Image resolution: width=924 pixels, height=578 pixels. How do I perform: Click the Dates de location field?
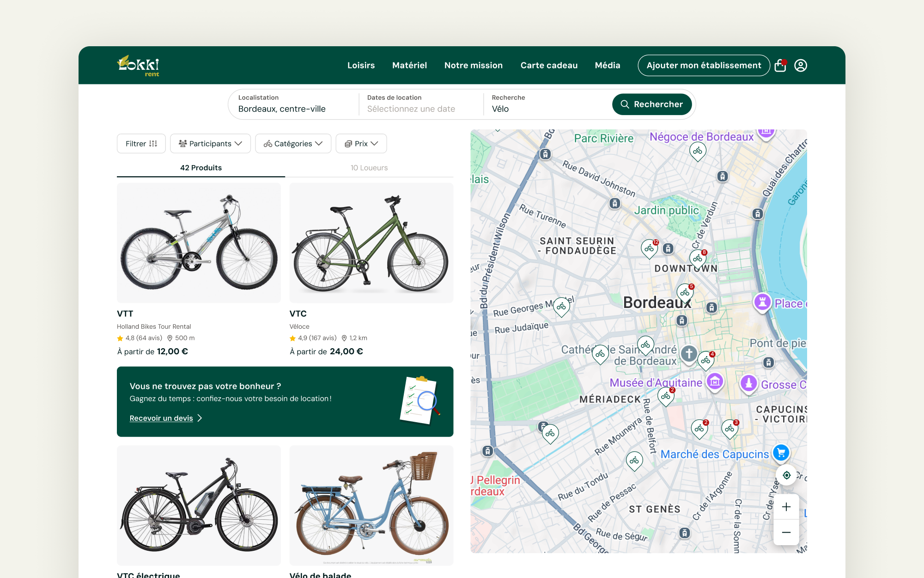click(420, 104)
